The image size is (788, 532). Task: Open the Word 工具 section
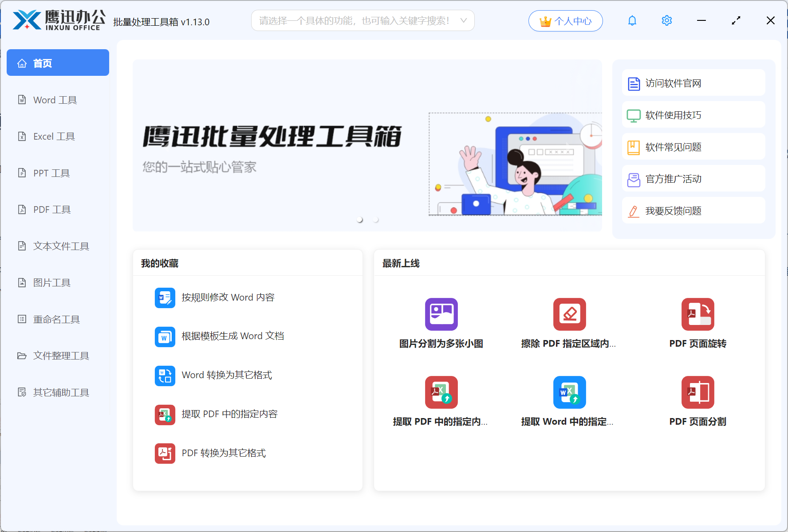point(54,100)
